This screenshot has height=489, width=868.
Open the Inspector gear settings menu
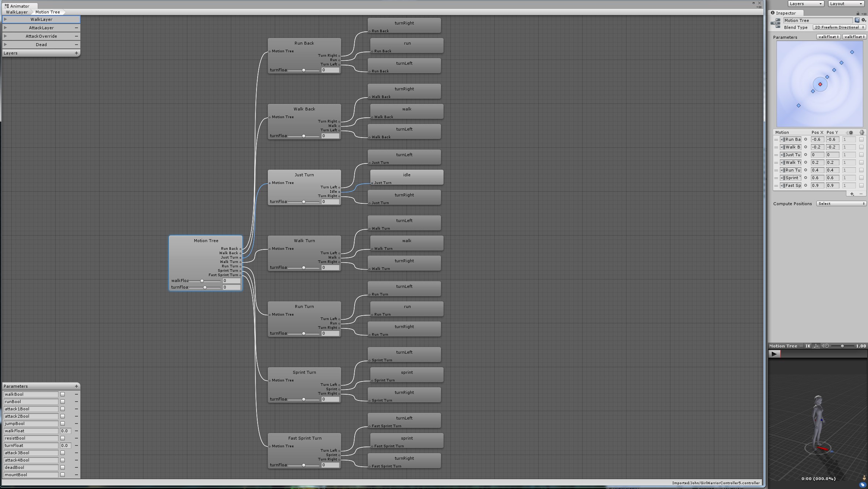pyautogui.click(x=864, y=20)
